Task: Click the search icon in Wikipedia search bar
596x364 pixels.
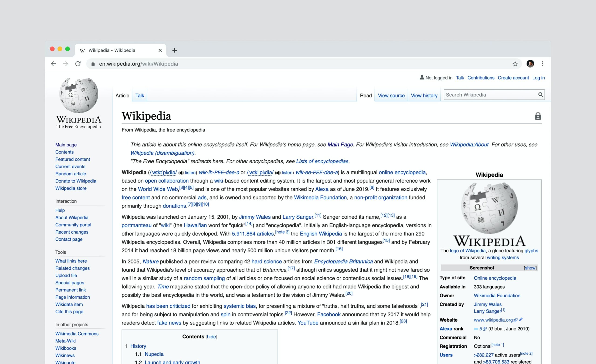Action: pyautogui.click(x=541, y=95)
